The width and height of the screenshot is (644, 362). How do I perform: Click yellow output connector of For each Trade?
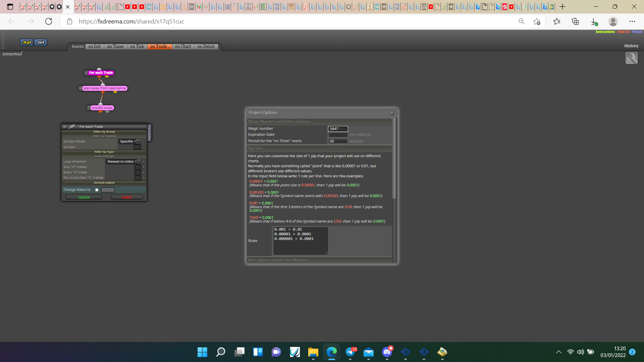coord(107,76)
